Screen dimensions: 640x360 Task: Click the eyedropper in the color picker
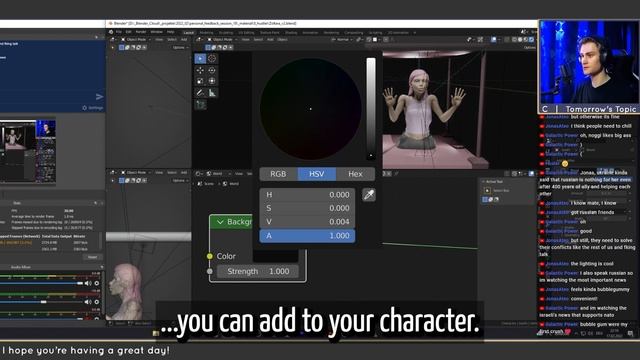click(369, 195)
